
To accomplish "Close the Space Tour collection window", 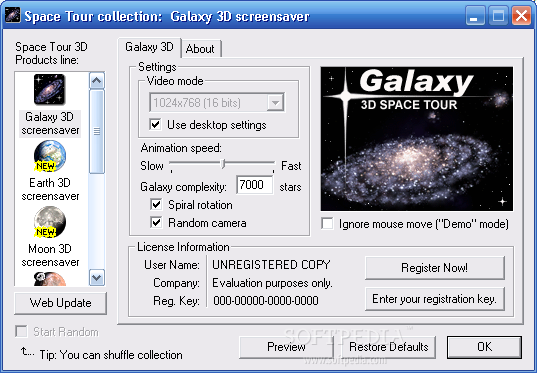I will [x=521, y=16].
